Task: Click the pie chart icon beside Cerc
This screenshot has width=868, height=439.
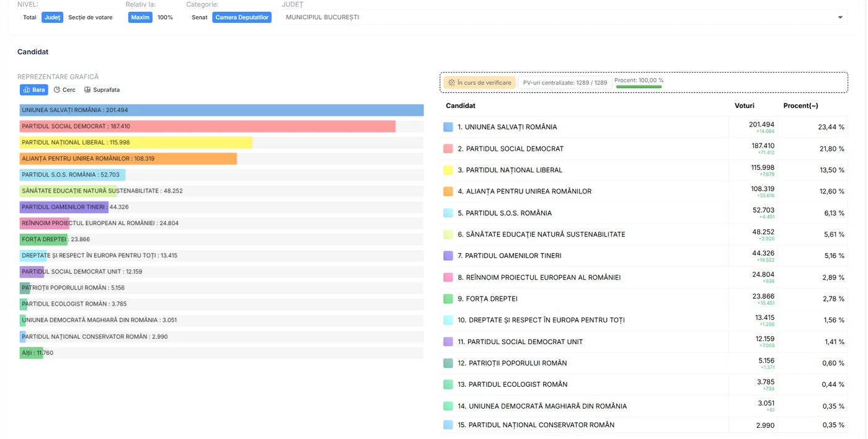Action: [x=57, y=90]
